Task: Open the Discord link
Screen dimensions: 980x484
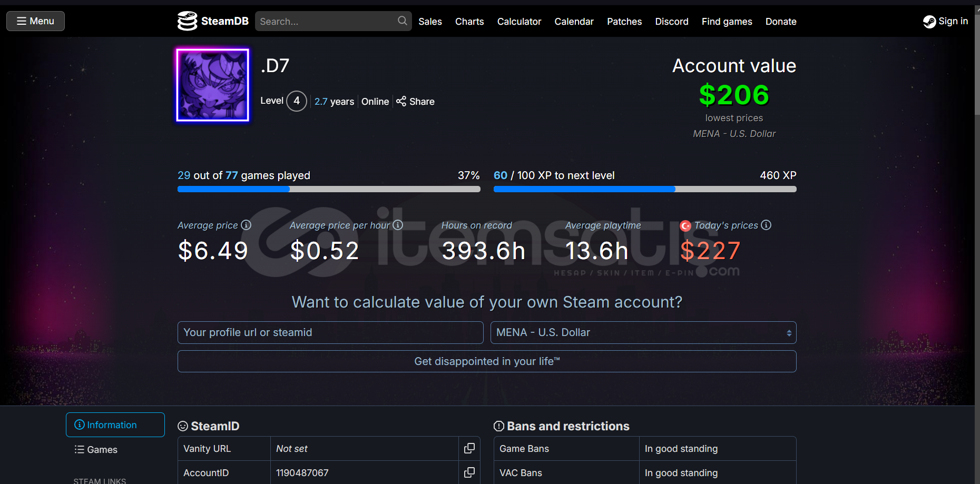Action: (672, 22)
